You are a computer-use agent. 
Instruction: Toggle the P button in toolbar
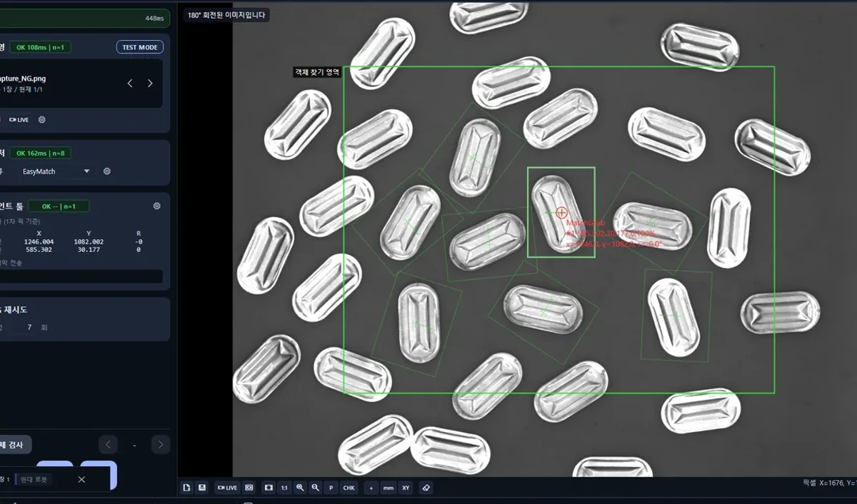point(331,488)
